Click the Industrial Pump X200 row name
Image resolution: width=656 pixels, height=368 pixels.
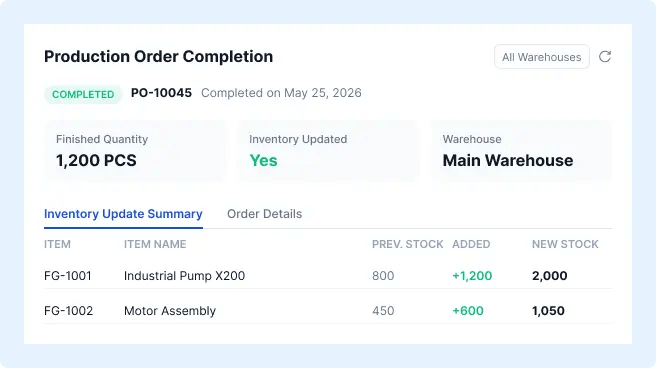[184, 276]
